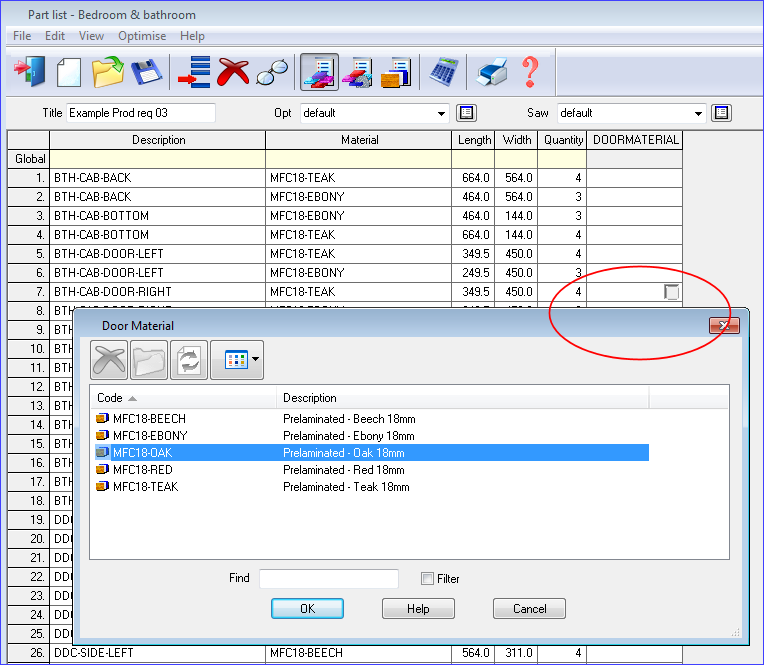764x665 pixels.
Task: Click the calculator toolbar icon
Action: click(x=443, y=72)
